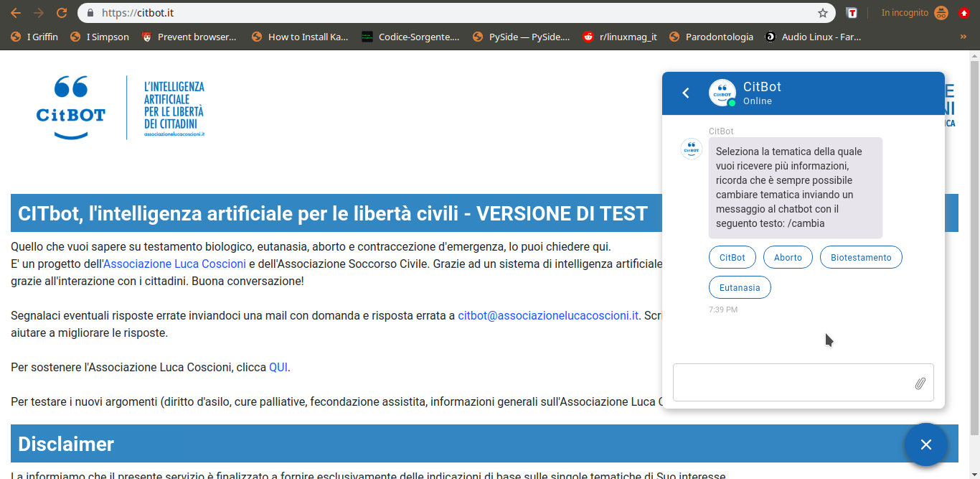Click the CitBOT logo on the page
This screenshot has width=980, height=479.
click(70, 107)
